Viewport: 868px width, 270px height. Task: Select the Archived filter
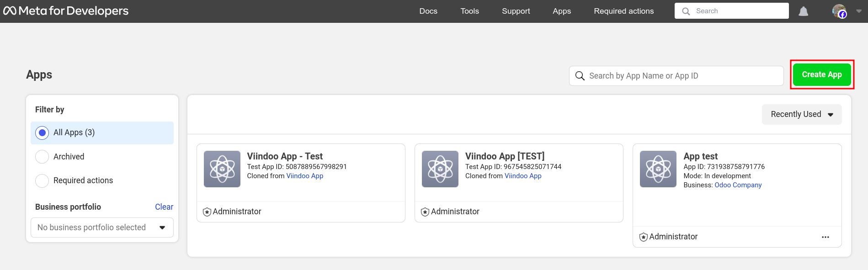(x=42, y=157)
